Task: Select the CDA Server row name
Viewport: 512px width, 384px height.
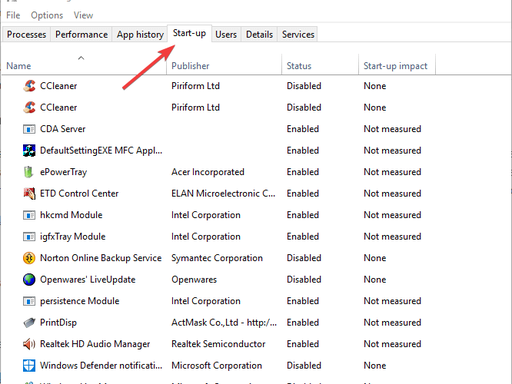Action: click(63, 129)
